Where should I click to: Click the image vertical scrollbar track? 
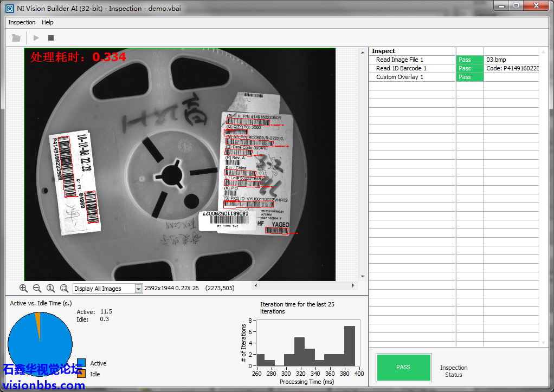coord(363,165)
